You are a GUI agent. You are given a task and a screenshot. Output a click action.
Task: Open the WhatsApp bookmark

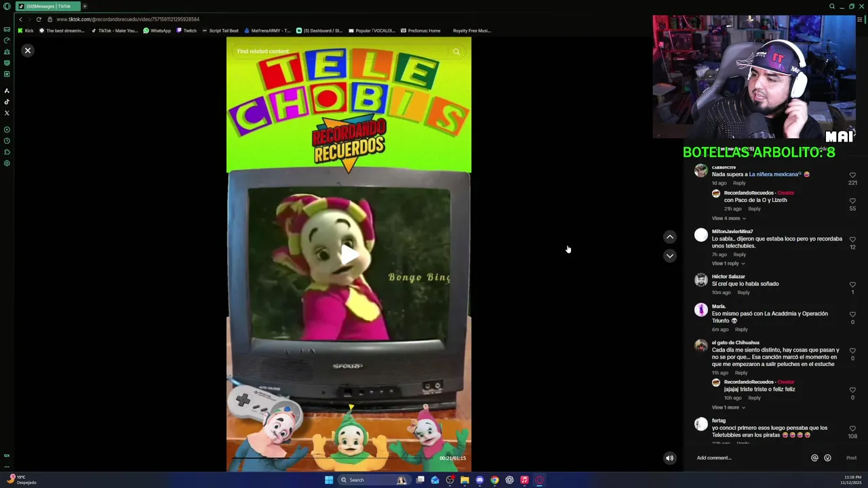[x=157, y=30]
